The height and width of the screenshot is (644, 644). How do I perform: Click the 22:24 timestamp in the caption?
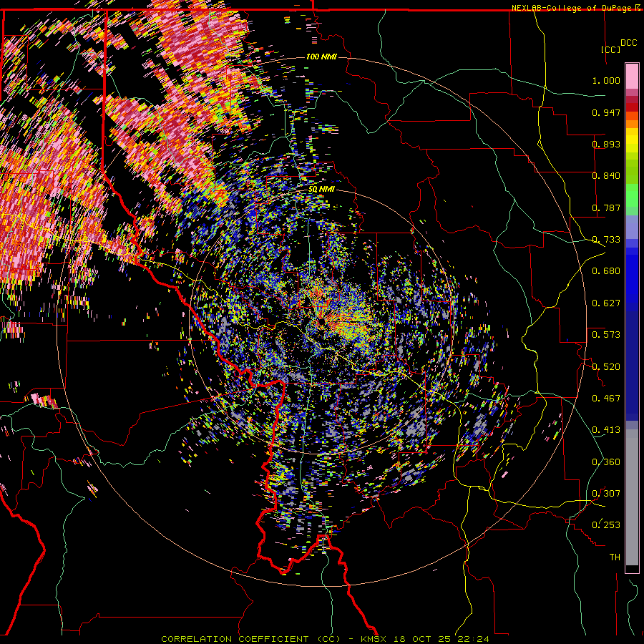[473, 639]
